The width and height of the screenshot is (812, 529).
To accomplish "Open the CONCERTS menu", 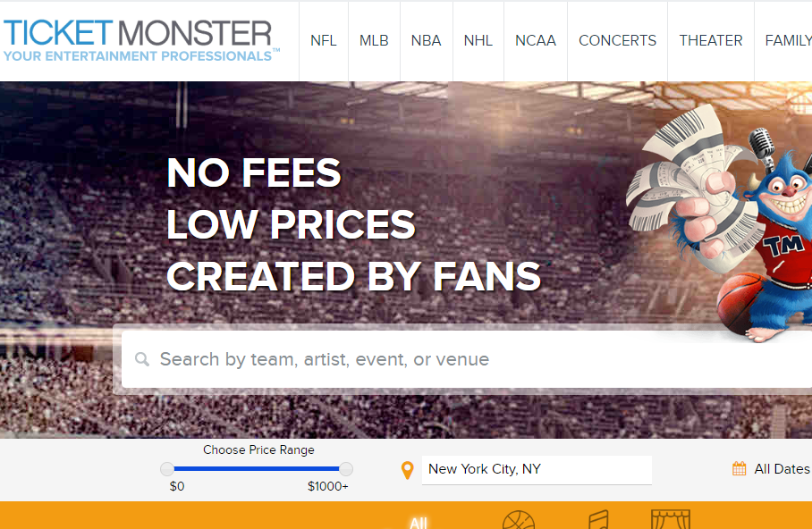I will (x=617, y=41).
